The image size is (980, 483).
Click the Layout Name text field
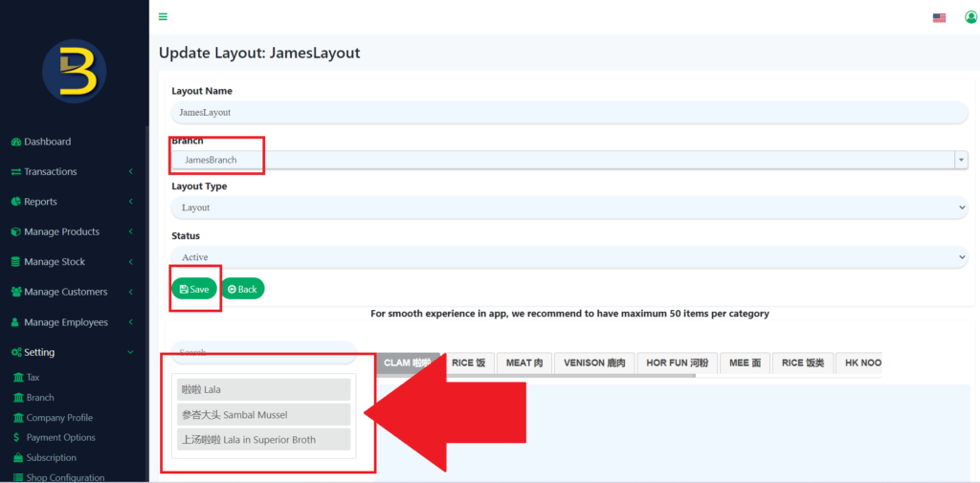pos(568,112)
